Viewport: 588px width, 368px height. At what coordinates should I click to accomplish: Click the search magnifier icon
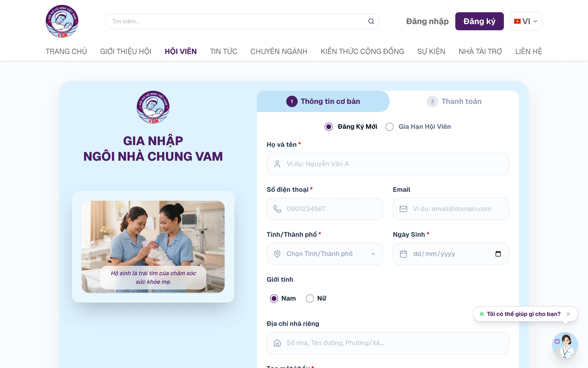(x=371, y=21)
